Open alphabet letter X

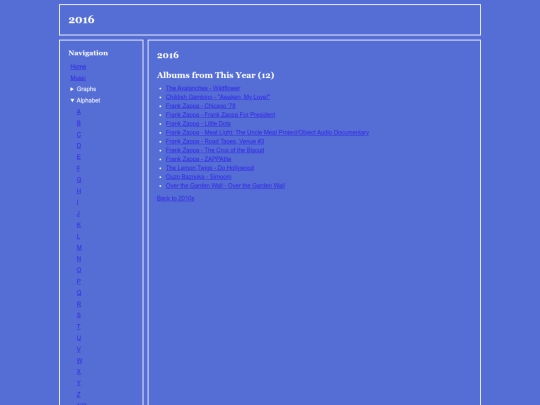tap(79, 372)
